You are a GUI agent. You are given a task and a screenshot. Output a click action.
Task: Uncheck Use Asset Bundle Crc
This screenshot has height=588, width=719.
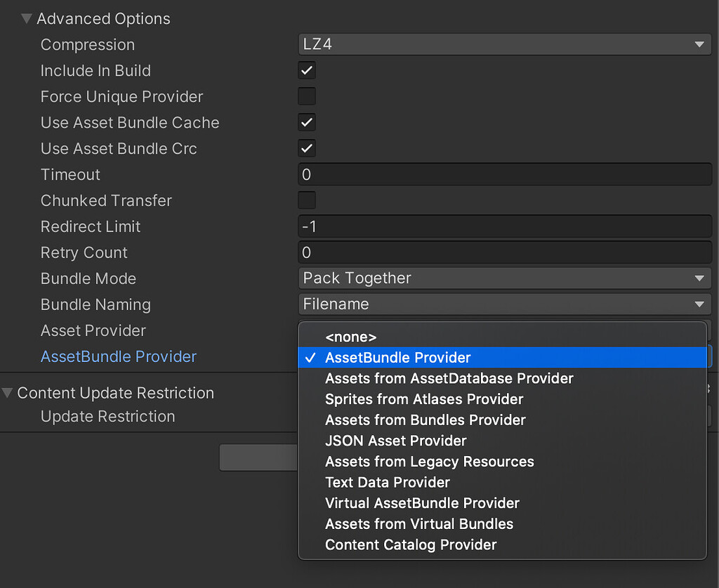coord(306,148)
